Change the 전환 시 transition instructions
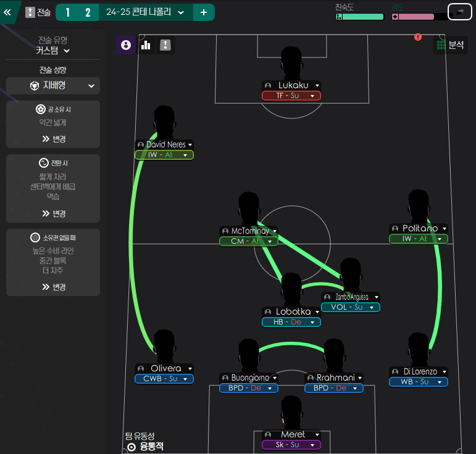Viewport: 476px width, 454px height. point(54,213)
